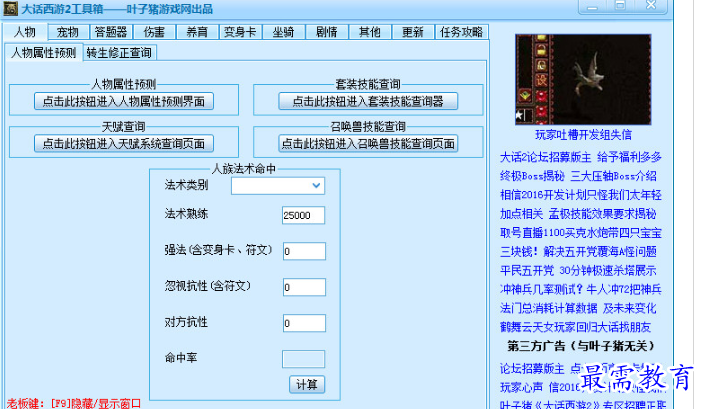Open link 相信2016开发计划只怪我们太年轻
Screen dimensions: 702x409
pos(581,195)
